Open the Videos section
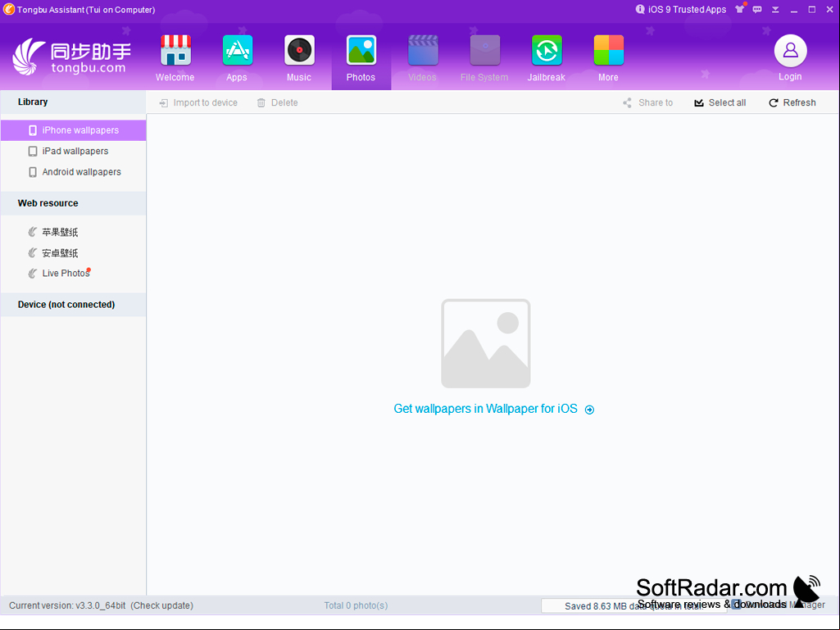Image resolution: width=840 pixels, height=630 pixels. pyautogui.click(x=423, y=58)
